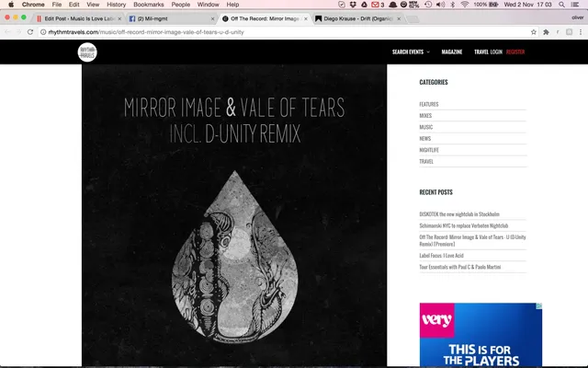Click the oliver profile button
This screenshot has height=368, width=588.
[577, 17]
